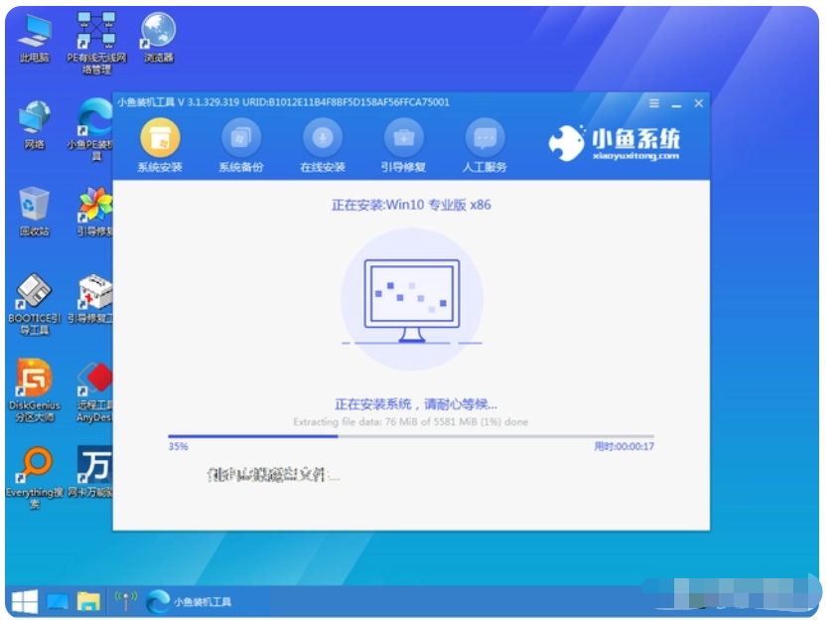
Task: Click the 人工服务 support chat icon
Action: point(484,145)
